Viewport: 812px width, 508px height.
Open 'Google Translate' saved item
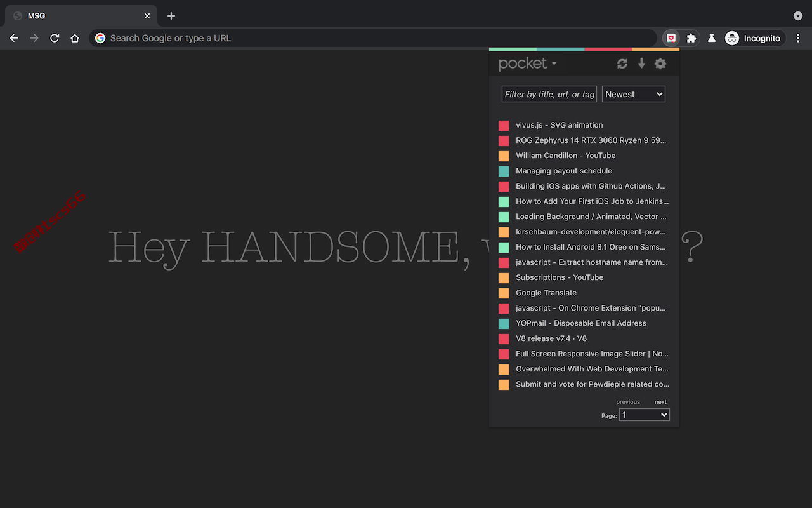pyautogui.click(x=546, y=293)
